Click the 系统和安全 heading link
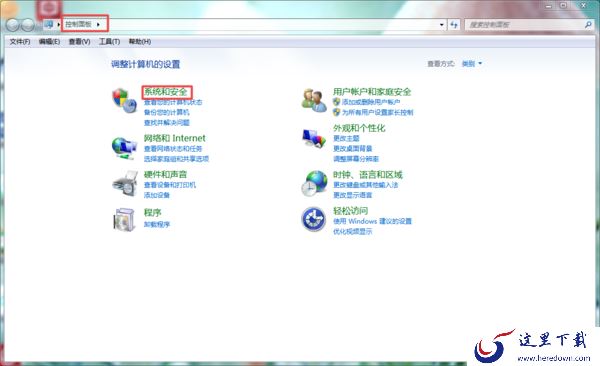600x366 pixels. click(x=166, y=92)
